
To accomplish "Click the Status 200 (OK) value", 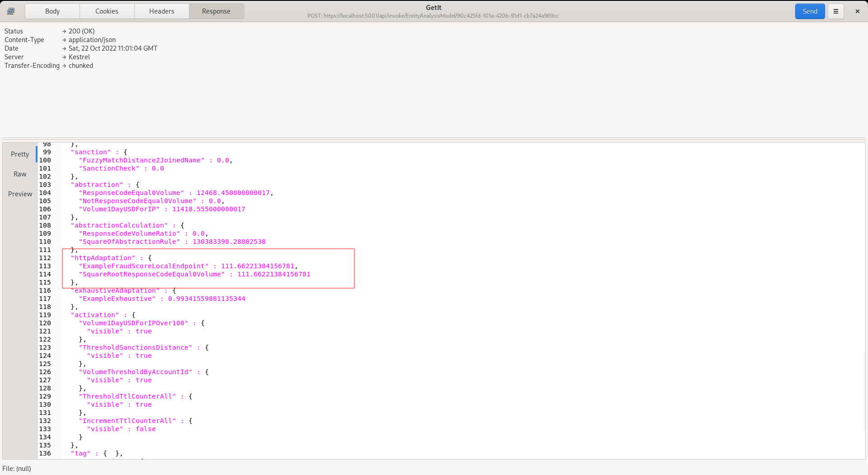I will 82,31.
